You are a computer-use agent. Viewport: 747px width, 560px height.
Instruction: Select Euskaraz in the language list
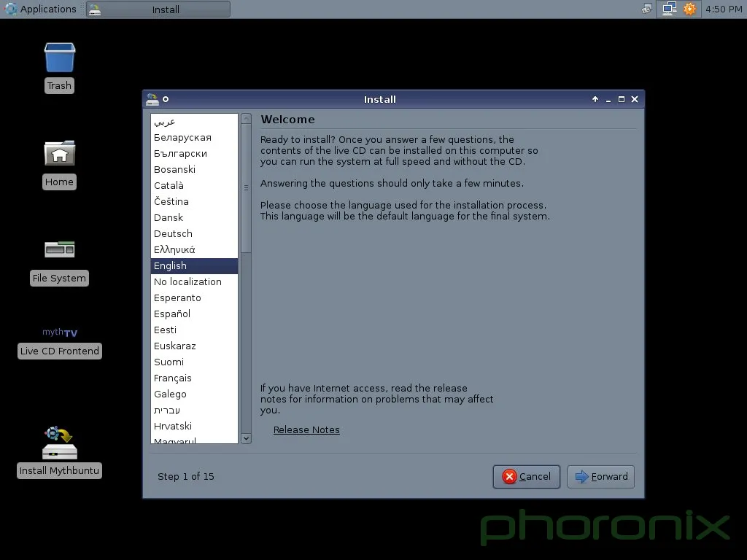194,346
